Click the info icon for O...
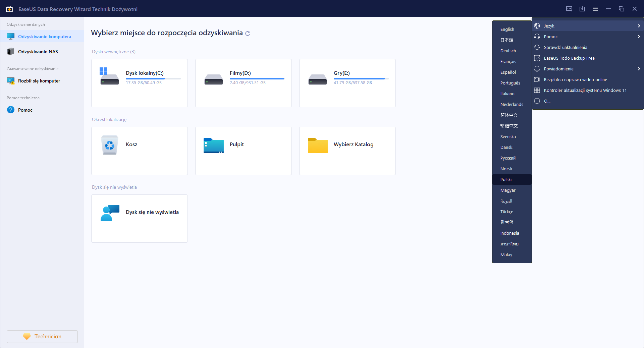644x348 pixels. [537, 101]
